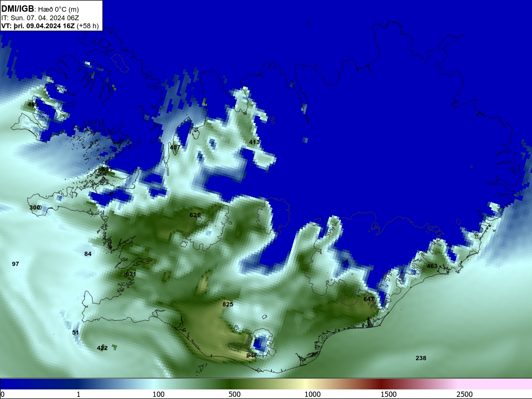Click the 100 tick label on color legend
This screenshot has width=532, height=399.
[x=159, y=394]
